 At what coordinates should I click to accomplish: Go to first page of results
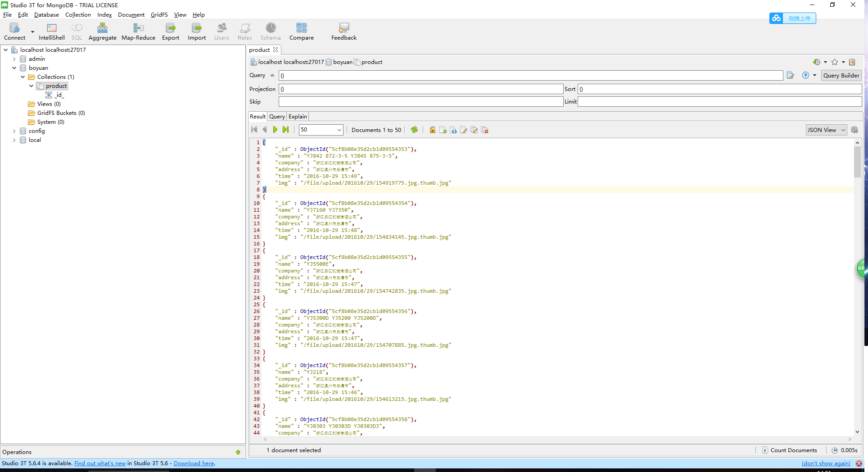tap(254, 130)
